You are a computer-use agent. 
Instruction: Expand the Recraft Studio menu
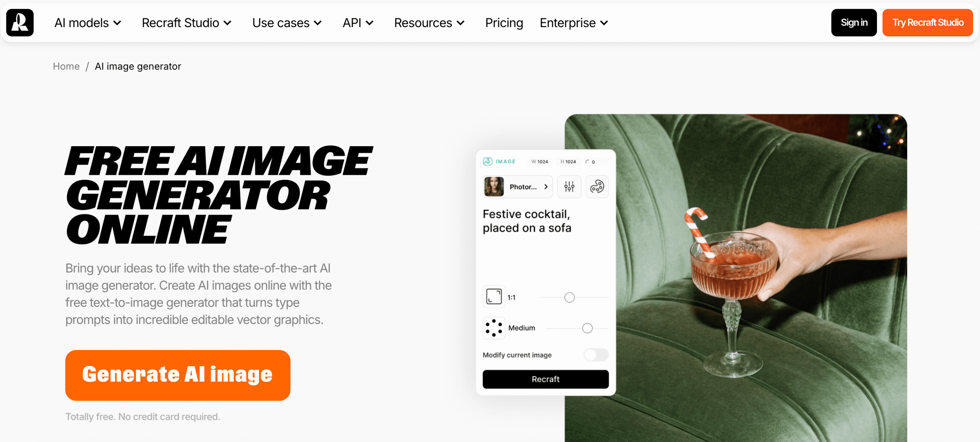click(187, 23)
